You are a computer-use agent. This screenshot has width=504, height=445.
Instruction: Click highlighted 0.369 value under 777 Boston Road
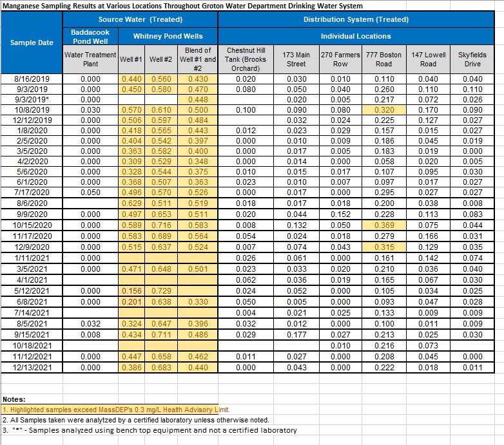(x=384, y=225)
